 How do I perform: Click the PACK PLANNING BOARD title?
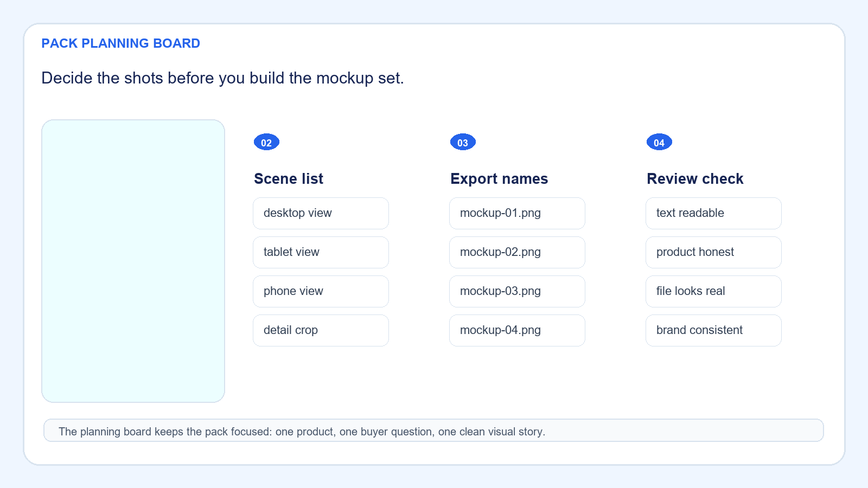(121, 43)
